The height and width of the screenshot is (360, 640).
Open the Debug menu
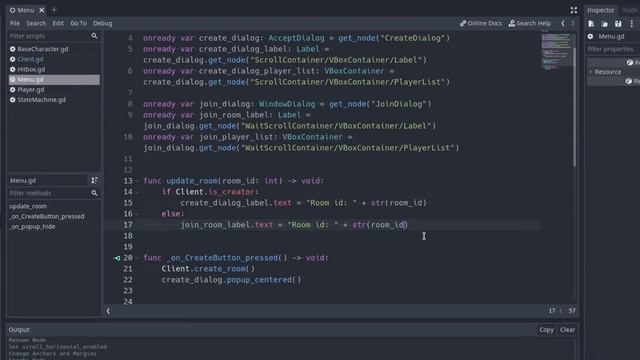pyautogui.click(x=102, y=23)
